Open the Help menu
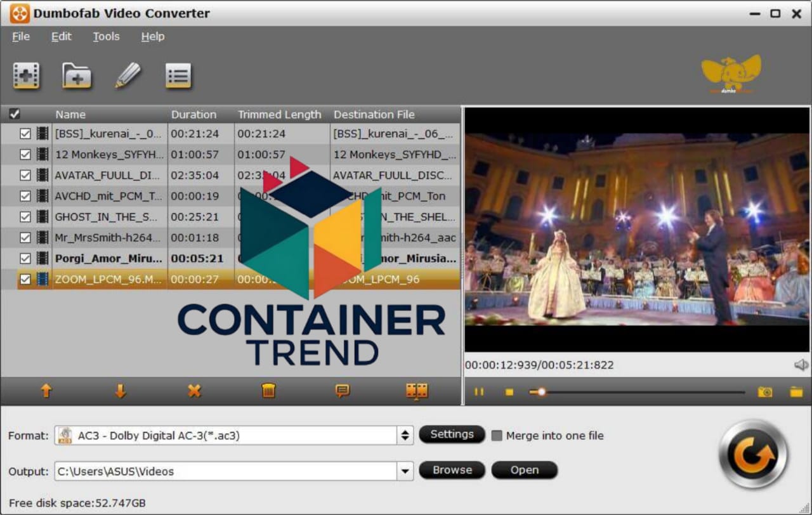The width and height of the screenshot is (812, 515). point(153,36)
